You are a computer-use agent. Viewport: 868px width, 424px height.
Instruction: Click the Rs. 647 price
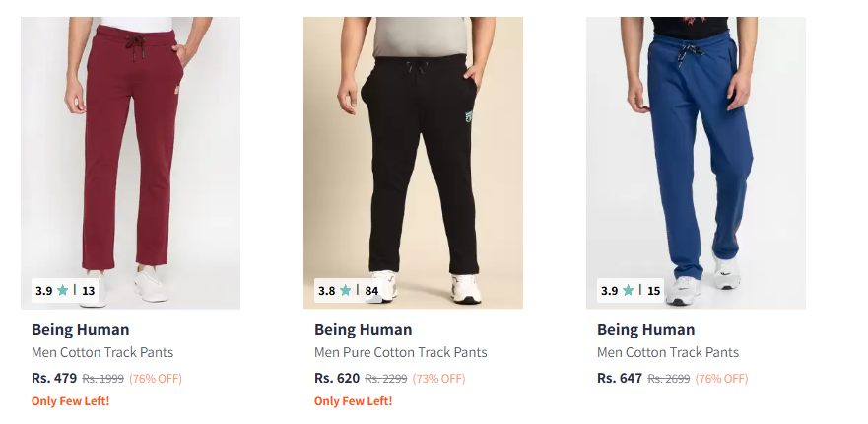[620, 378]
